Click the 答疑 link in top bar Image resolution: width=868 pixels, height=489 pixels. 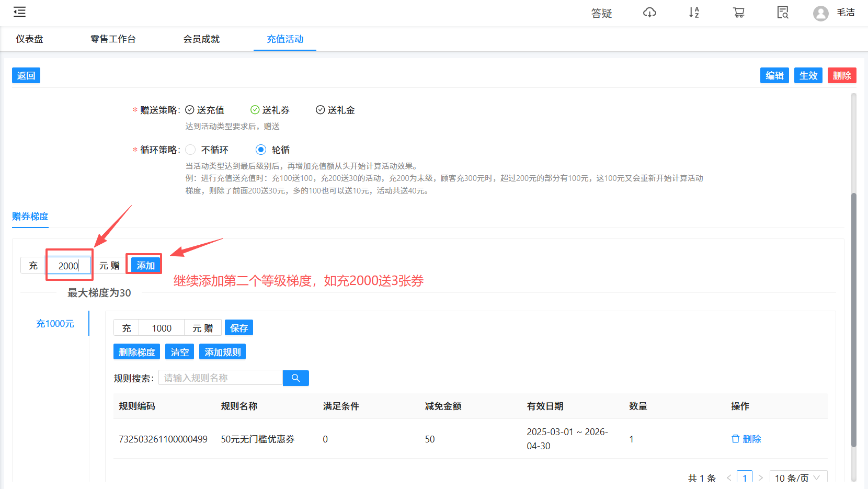[x=601, y=14]
